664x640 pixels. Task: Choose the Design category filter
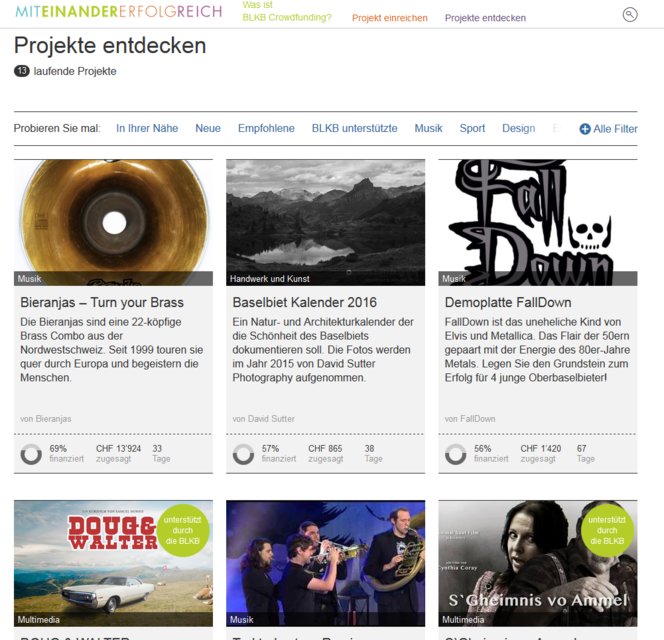(x=518, y=128)
